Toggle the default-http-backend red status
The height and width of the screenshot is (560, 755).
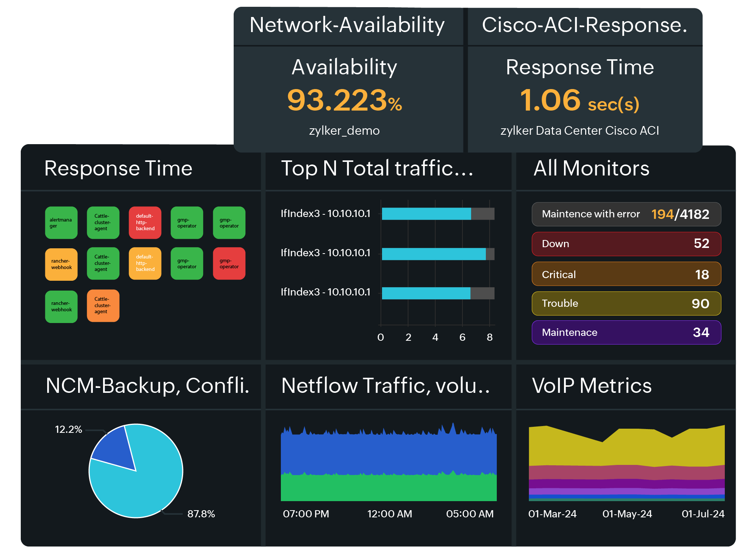[145, 222]
